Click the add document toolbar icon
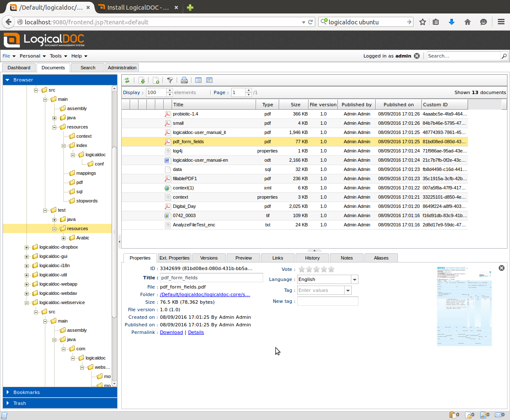 [156, 81]
